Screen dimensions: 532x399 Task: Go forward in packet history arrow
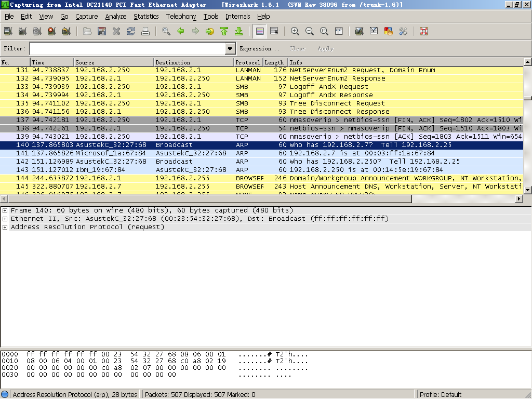point(195,32)
